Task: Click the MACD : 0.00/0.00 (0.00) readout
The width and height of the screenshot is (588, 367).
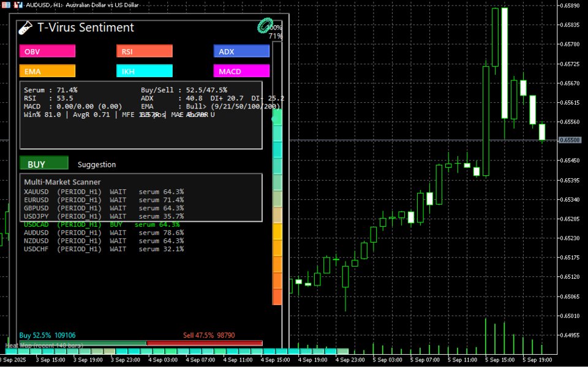Action: pos(73,107)
